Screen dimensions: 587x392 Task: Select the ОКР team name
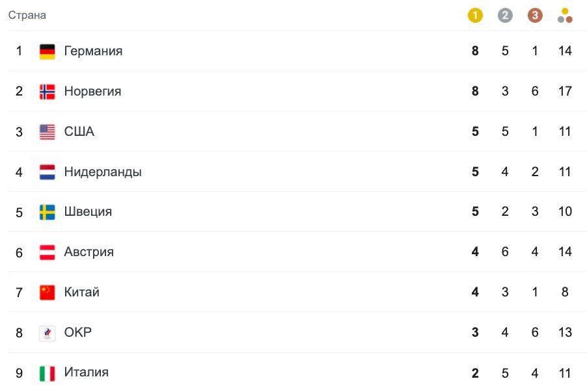78,332
